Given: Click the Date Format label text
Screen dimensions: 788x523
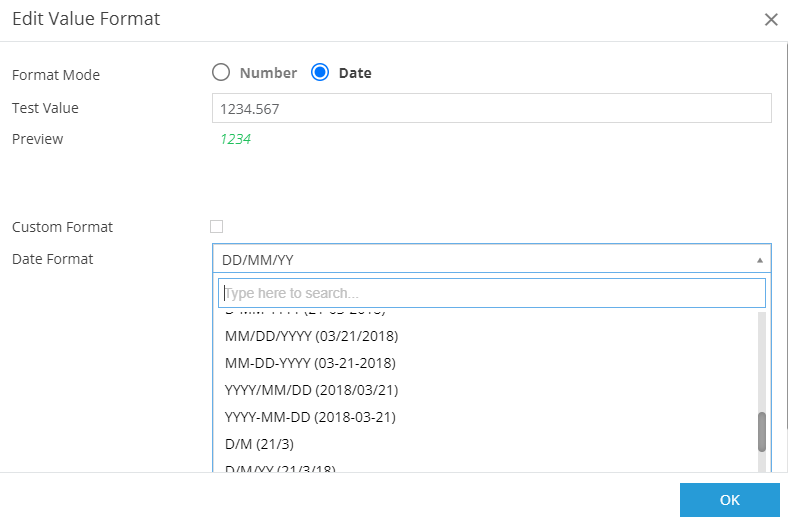Looking at the screenshot, I should pos(52,259).
